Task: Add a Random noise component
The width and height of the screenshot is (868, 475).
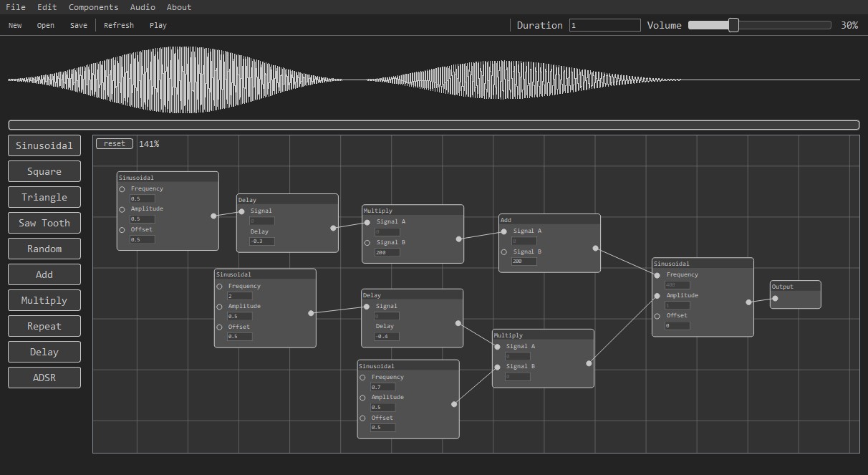Action: [44, 249]
